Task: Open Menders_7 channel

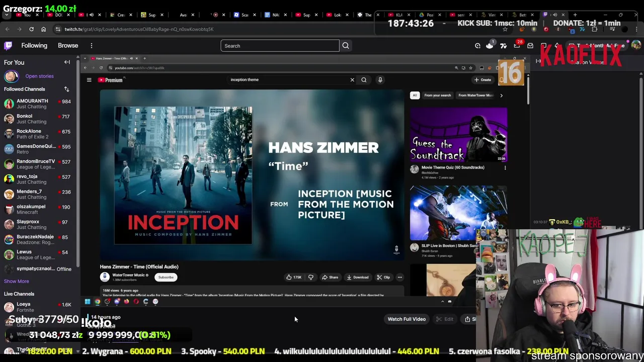Action: coord(38,194)
